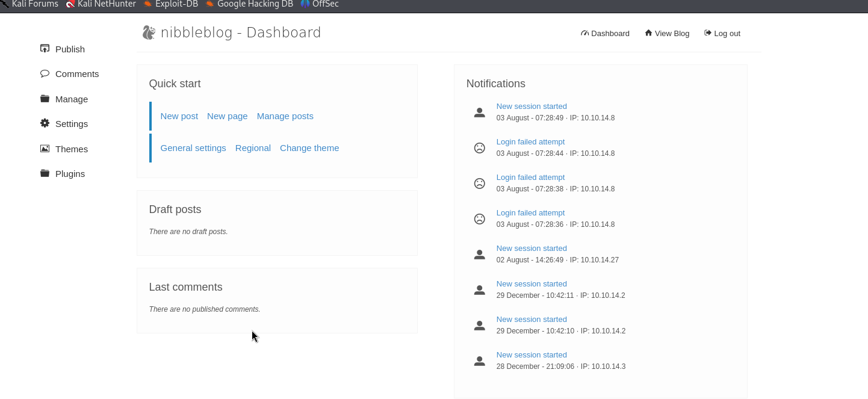Click the Plugins folder icon
Image resolution: width=868 pixels, height=399 pixels.
click(x=45, y=173)
